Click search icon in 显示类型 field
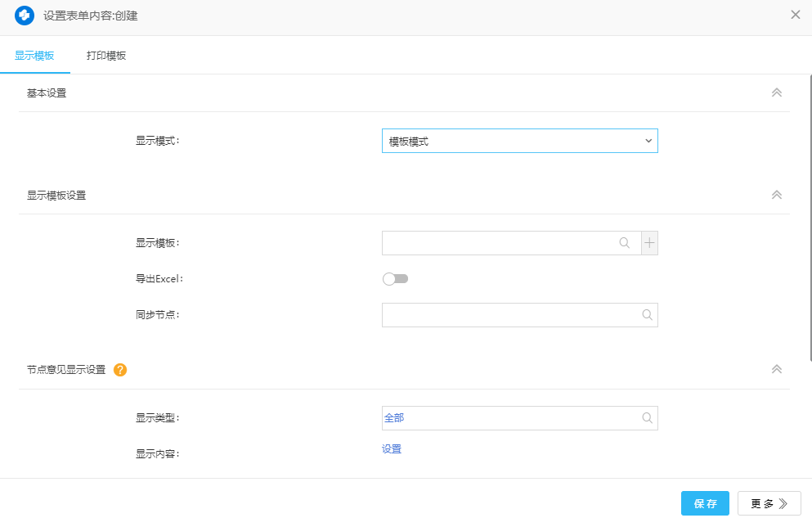Image resolution: width=812 pixels, height=518 pixels. pos(647,418)
